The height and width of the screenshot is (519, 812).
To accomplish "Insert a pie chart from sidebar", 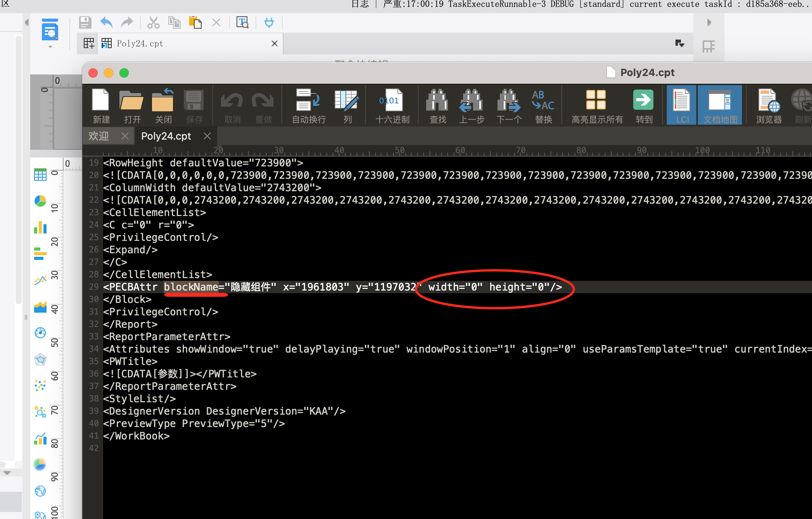I will (x=40, y=201).
